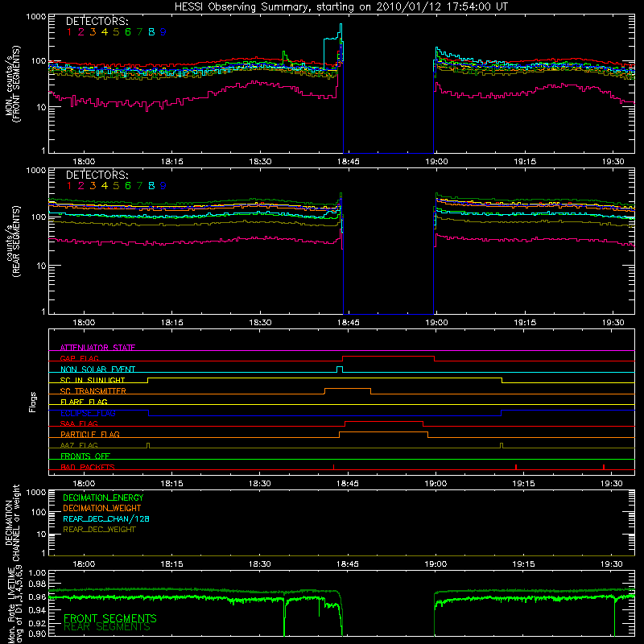This screenshot has height=644, width=644.
Task: Select detector 4 in front segments legend
Action: point(105,32)
